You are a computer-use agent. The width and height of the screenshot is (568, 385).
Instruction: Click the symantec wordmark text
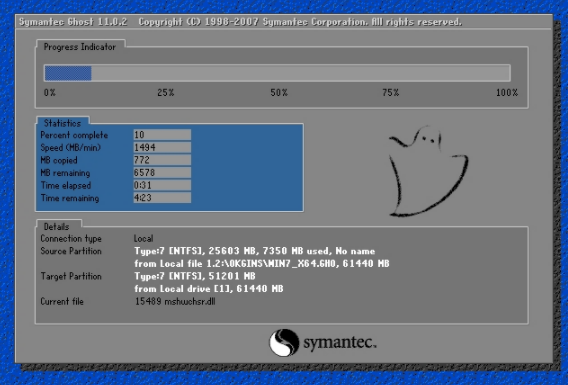340,343
